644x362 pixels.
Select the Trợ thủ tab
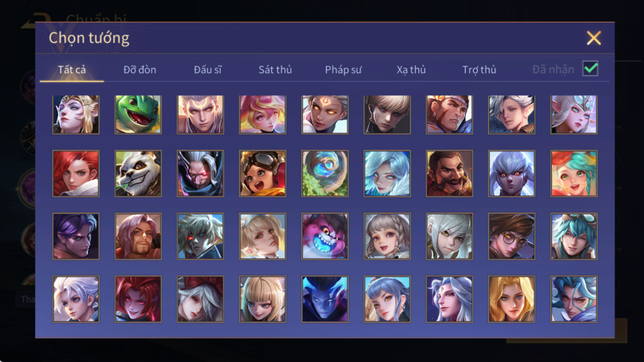tap(479, 70)
